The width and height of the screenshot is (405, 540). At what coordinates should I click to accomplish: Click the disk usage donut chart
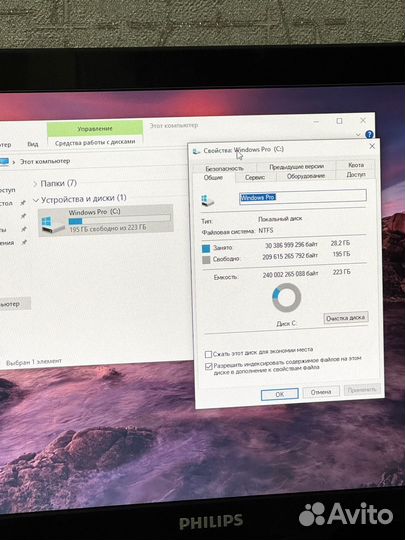(287, 298)
